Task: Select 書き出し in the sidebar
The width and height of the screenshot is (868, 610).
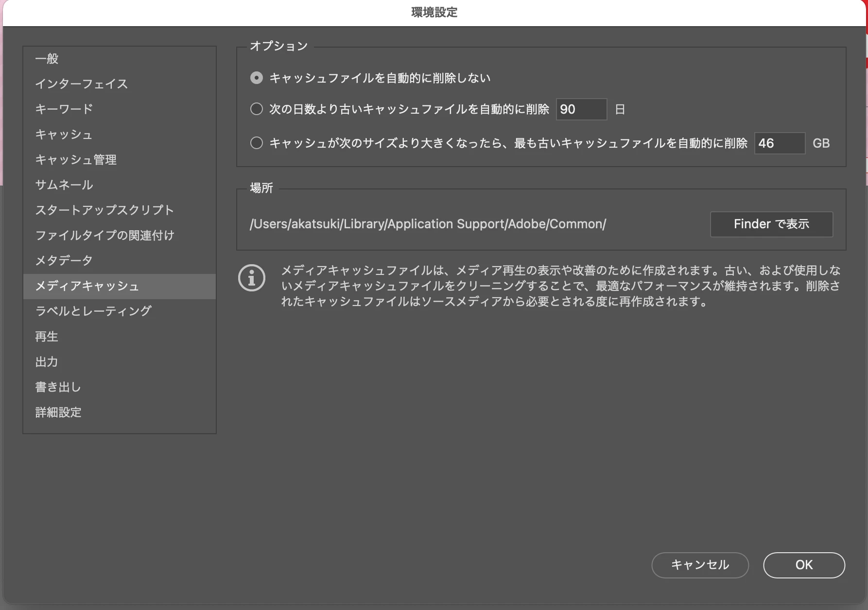Action: click(x=120, y=387)
